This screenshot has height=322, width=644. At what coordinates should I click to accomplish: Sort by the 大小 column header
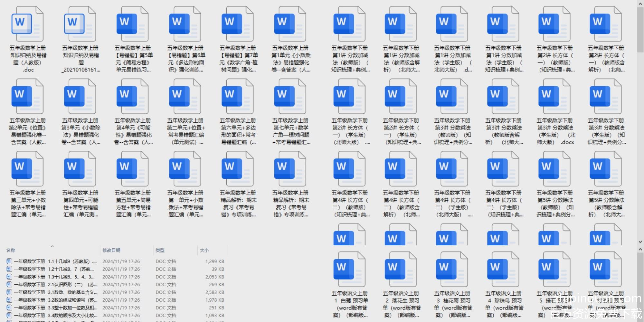(x=204, y=250)
